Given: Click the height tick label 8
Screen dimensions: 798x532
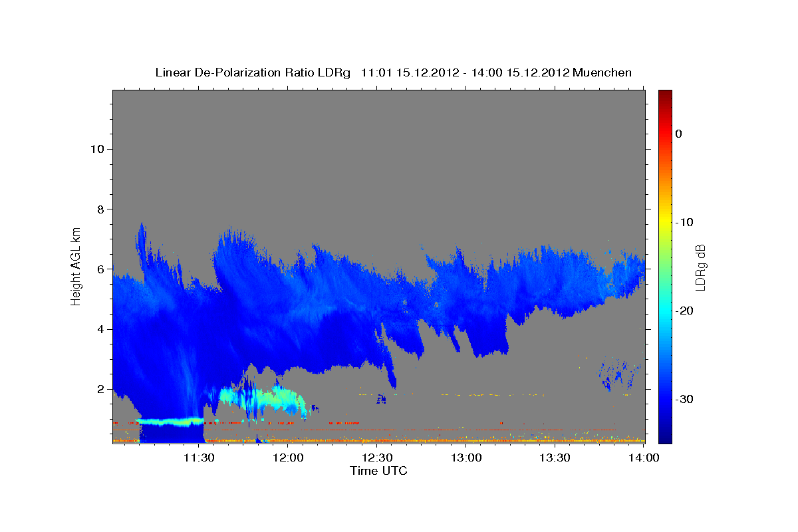Looking at the screenshot, I should (x=101, y=209).
